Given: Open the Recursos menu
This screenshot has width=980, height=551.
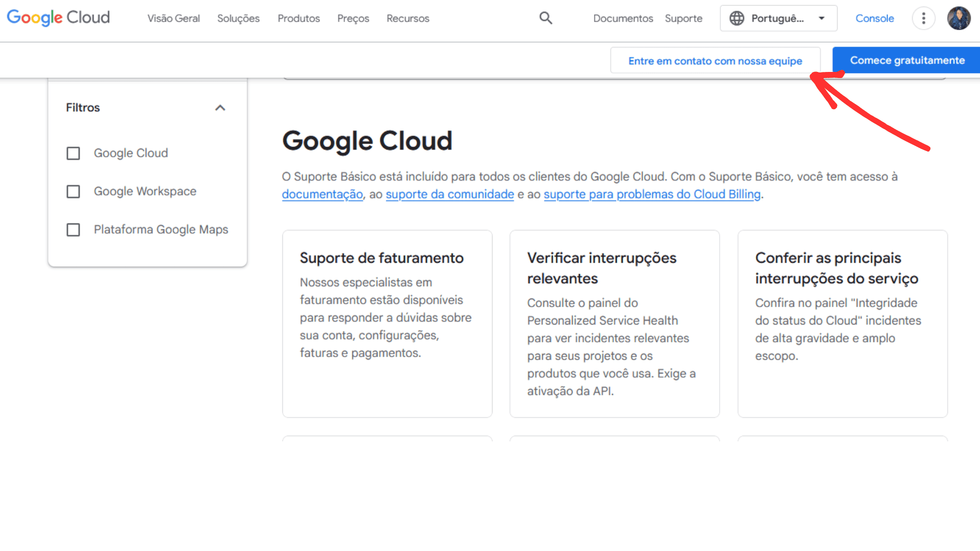Looking at the screenshot, I should click(x=408, y=18).
